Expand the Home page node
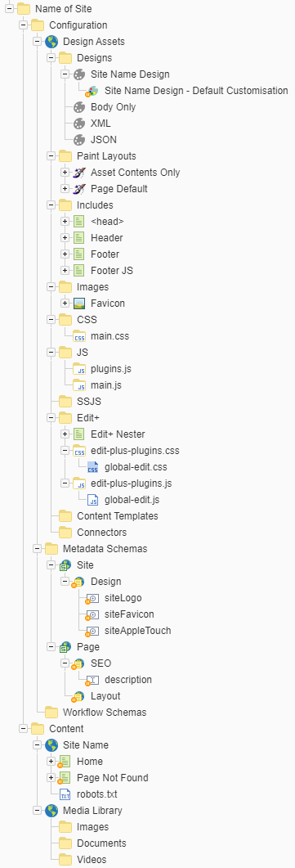The image size is (295, 868). 51,761
